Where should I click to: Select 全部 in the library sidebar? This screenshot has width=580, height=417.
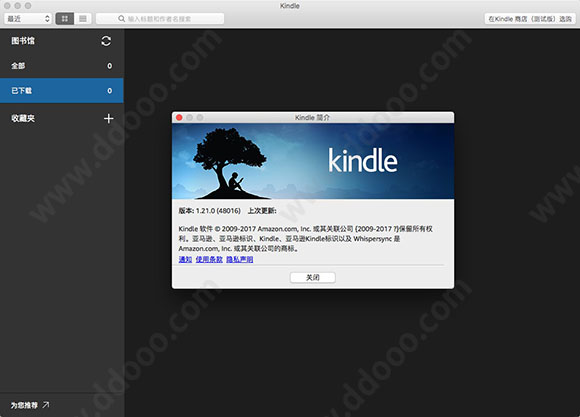pyautogui.click(x=62, y=66)
